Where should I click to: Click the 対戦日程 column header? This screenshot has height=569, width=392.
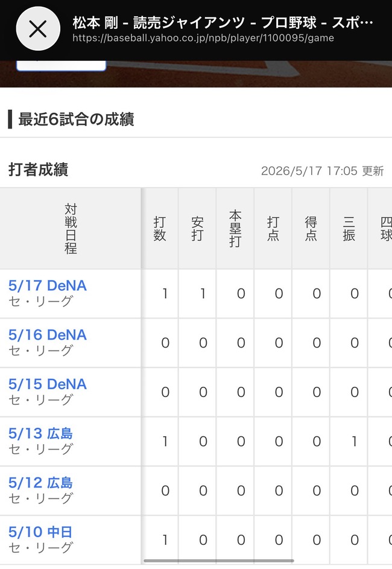[x=71, y=229]
